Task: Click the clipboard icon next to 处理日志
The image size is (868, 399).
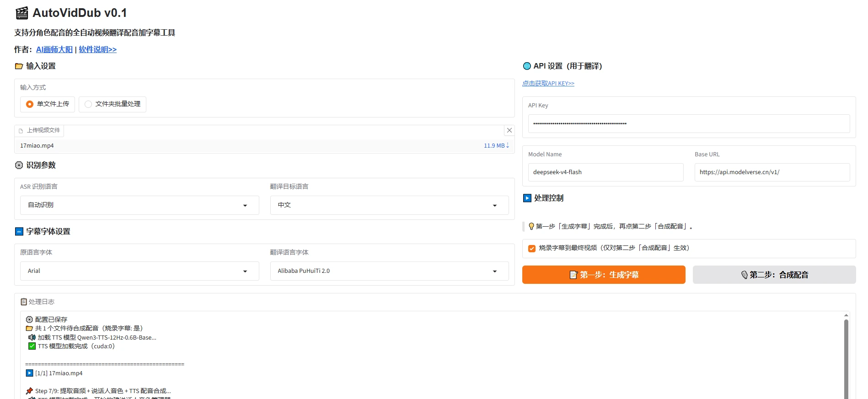Action: 24,302
